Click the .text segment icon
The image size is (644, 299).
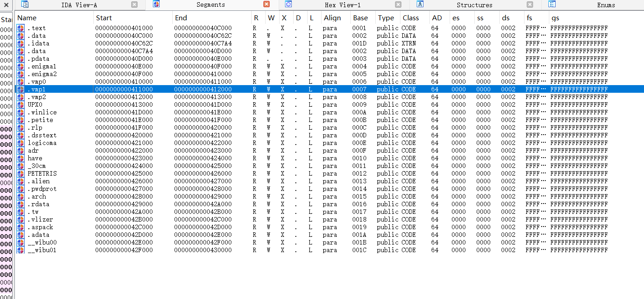click(x=21, y=28)
